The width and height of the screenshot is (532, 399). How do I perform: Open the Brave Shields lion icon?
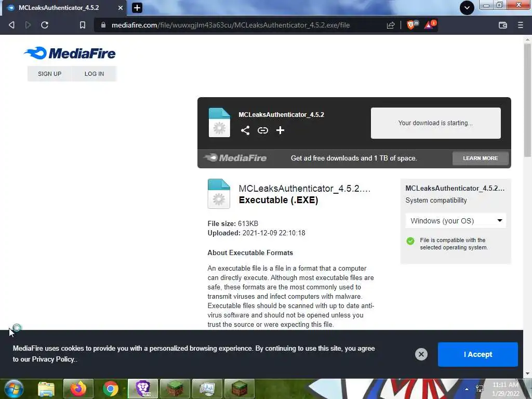412,24
